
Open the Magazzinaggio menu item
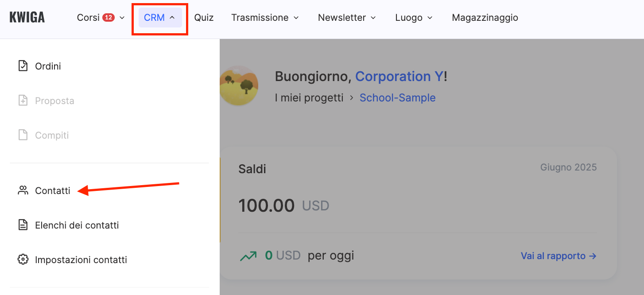485,18
